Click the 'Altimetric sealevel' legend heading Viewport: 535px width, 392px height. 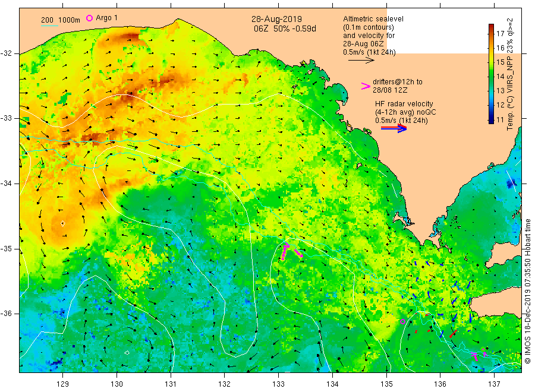(x=373, y=19)
